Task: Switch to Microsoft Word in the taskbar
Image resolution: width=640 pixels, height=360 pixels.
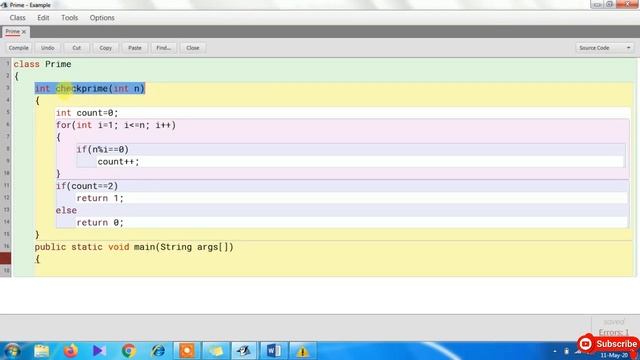Action: coord(273,351)
